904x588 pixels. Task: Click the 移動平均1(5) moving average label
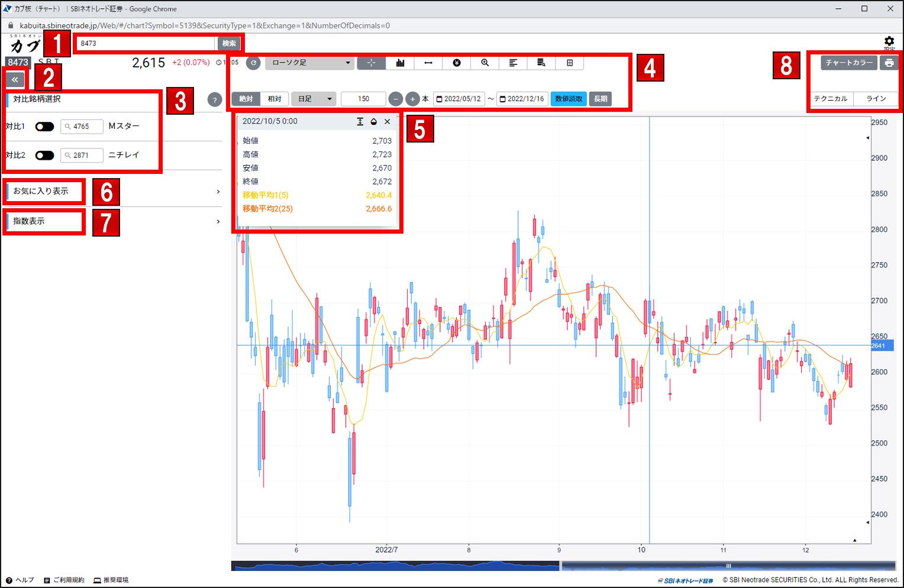click(266, 195)
